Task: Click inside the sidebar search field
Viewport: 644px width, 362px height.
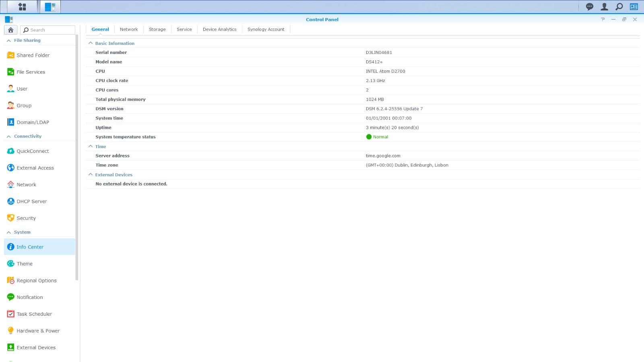Action: pos(47,29)
